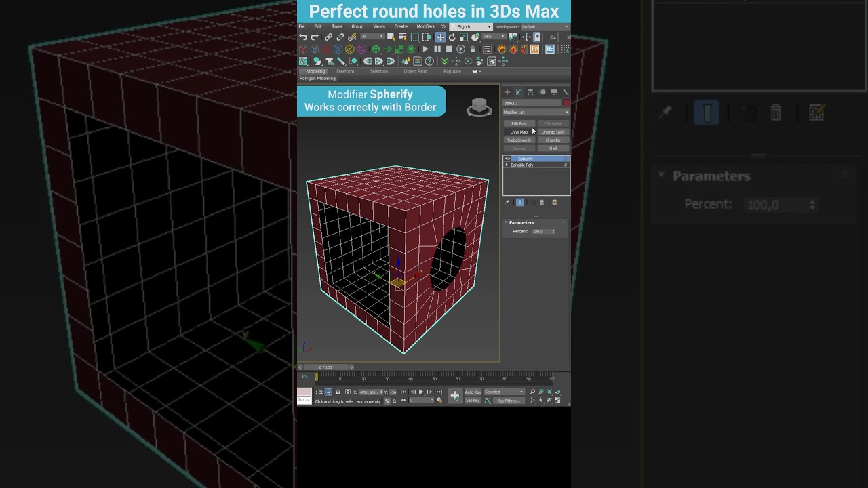Screen dimensions: 868x488
Task: Click the Edit Poly modifier button
Action: 519,124
